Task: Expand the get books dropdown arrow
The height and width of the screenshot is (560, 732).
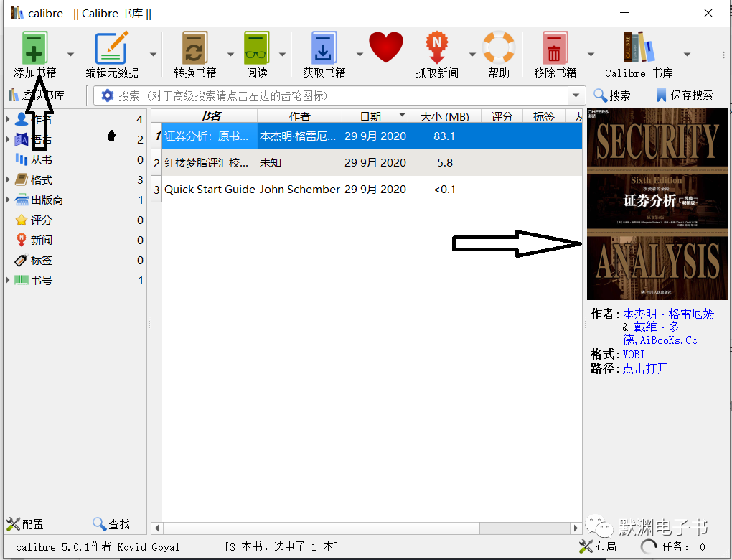Action: coord(360,54)
